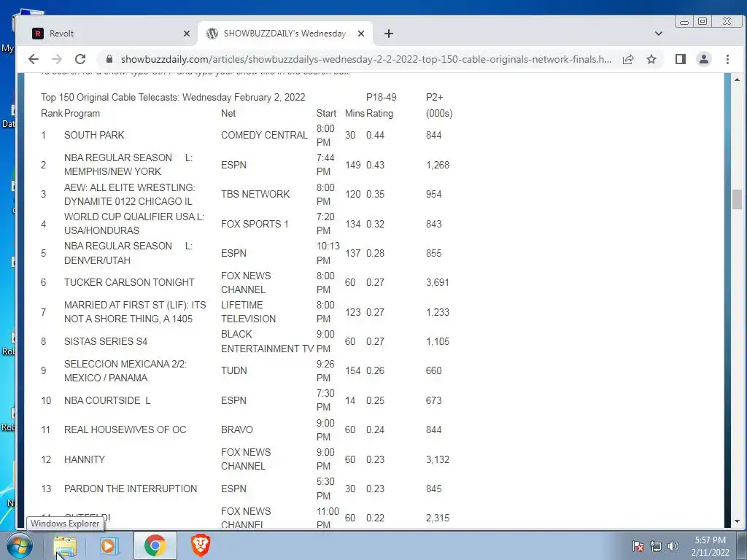The image size is (747, 560).
Task: Open the Chrome side panel
Action: click(x=681, y=59)
